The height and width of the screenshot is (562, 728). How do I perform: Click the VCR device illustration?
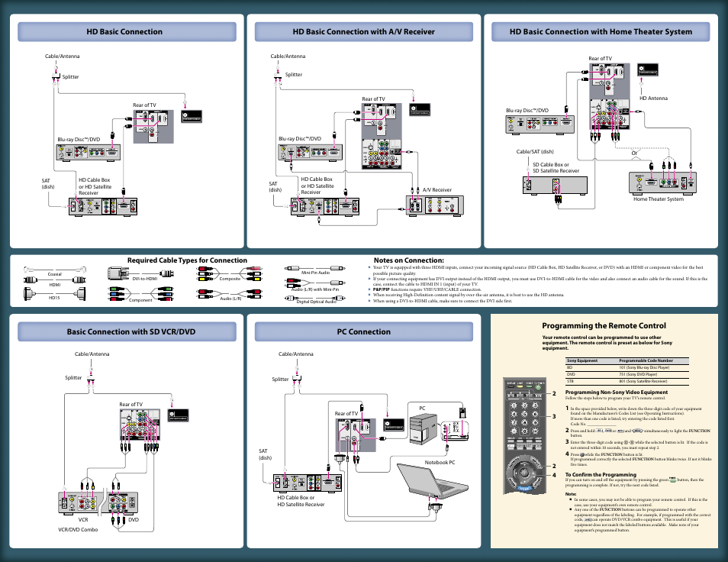click(x=79, y=503)
